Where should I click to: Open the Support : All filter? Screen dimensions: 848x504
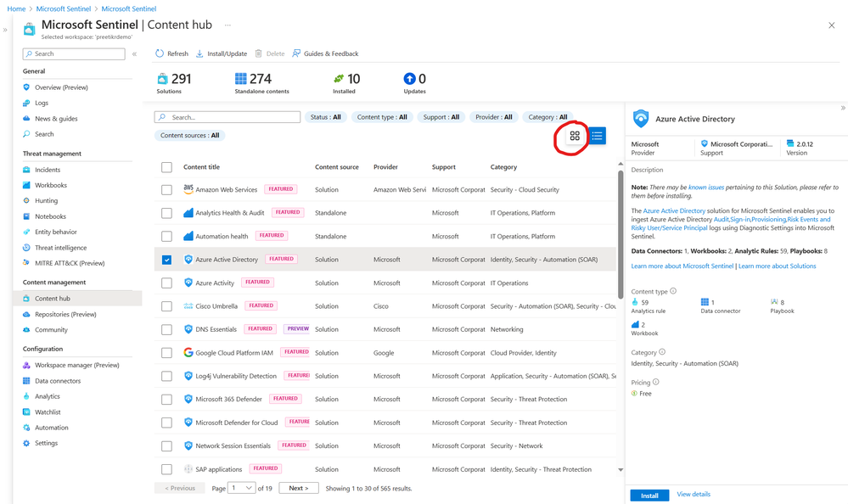click(441, 117)
